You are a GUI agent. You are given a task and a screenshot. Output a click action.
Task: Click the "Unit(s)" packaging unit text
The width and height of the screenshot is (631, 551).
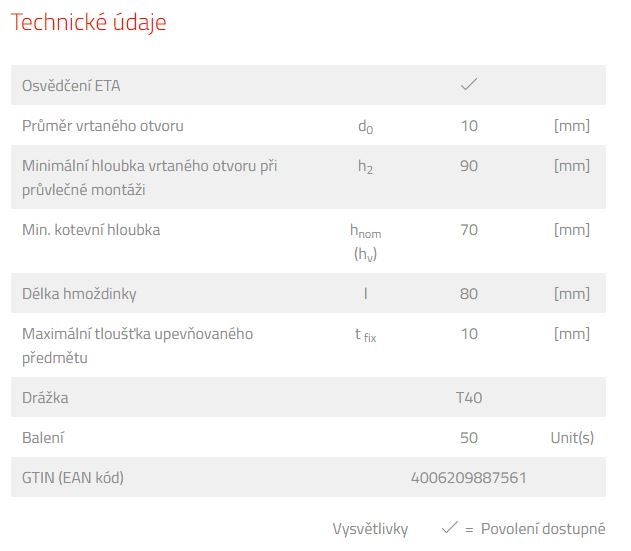click(571, 438)
